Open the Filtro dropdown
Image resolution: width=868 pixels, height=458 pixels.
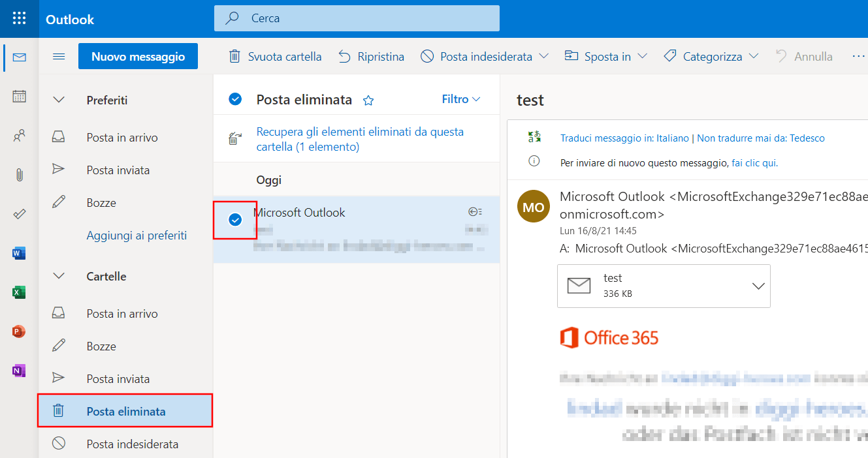click(461, 99)
